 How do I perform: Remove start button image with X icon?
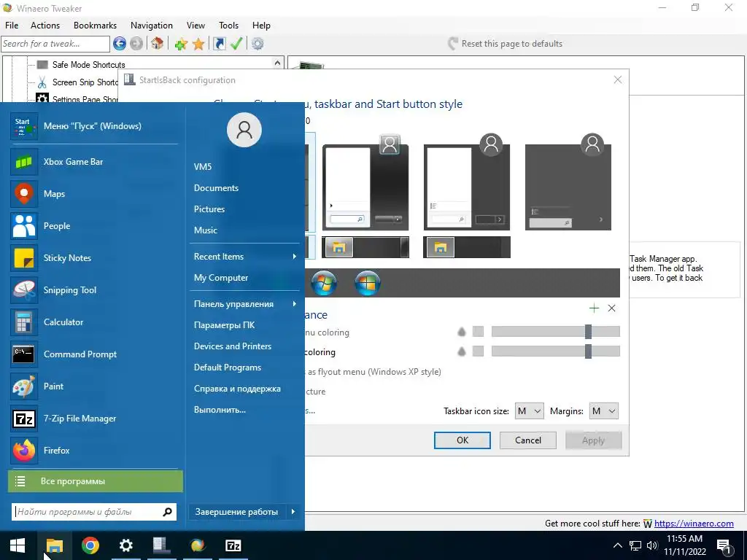[612, 308]
